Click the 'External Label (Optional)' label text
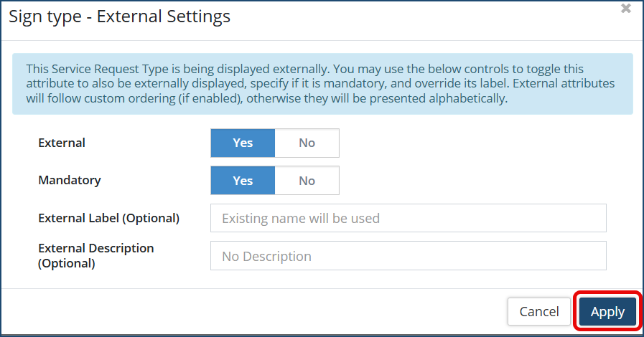The image size is (644, 337). point(108,218)
